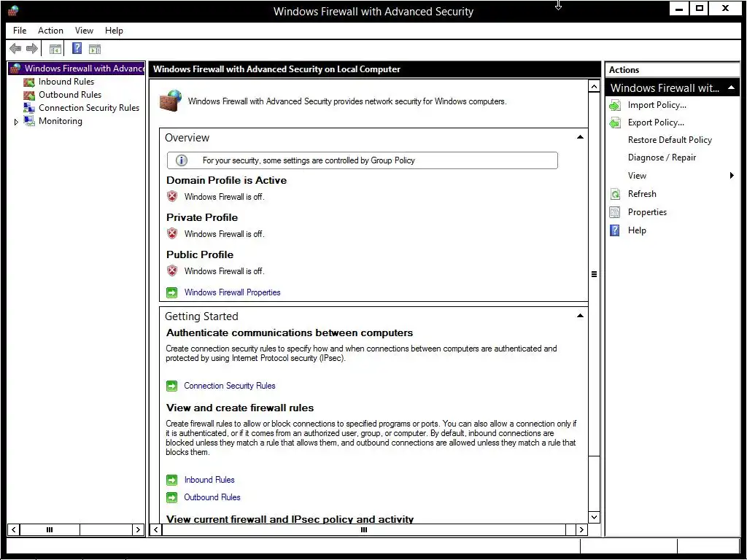Expand the Monitoring tree node
747x560 pixels.
16,122
